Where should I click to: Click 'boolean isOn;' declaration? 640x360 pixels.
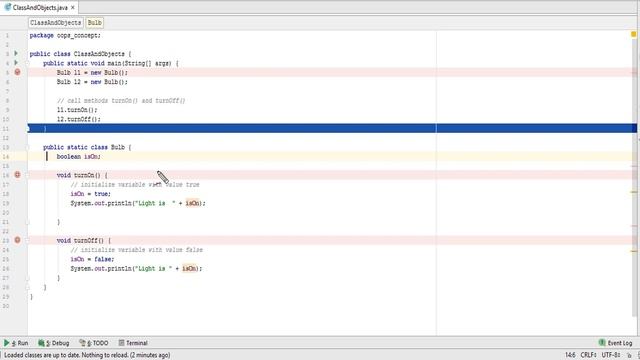point(78,157)
